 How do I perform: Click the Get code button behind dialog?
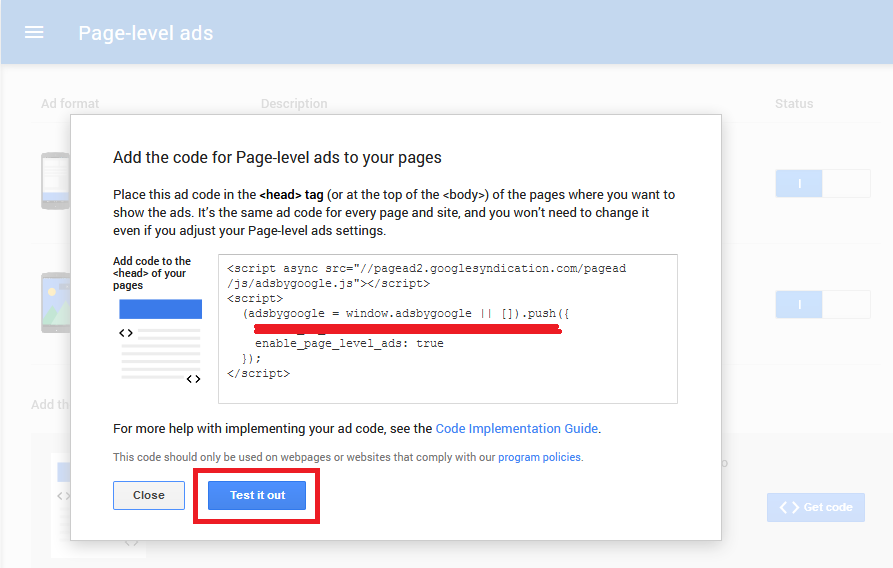[x=816, y=507]
